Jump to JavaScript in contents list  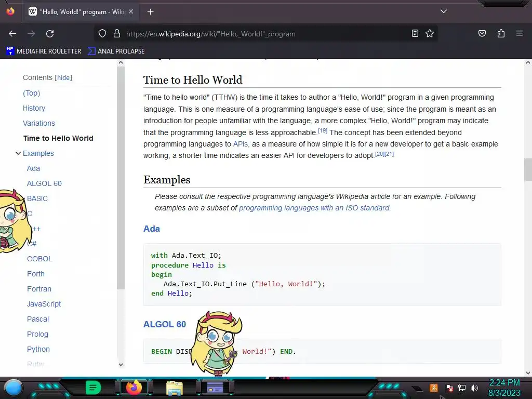coord(44,304)
